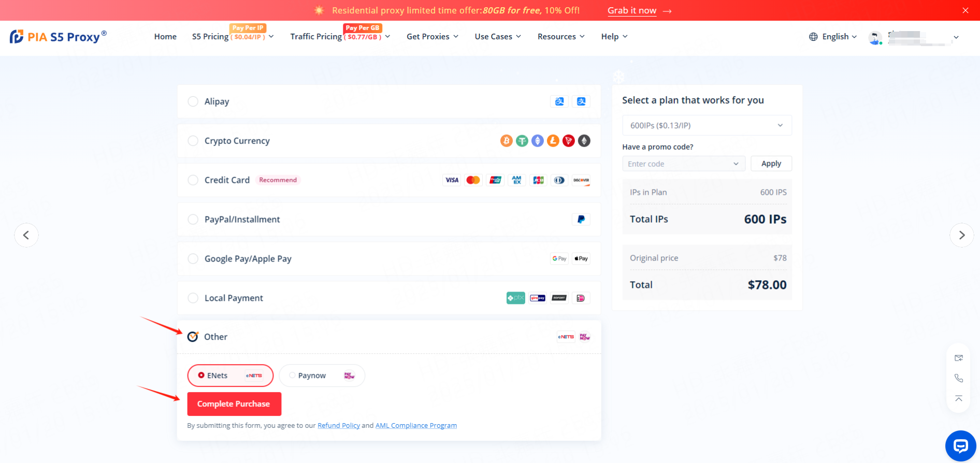
Task: Open the live chat bubble icon
Action: pyautogui.click(x=960, y=445)
